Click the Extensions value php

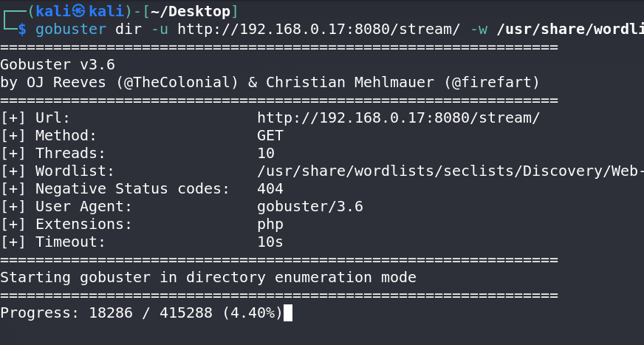click(x=270, y=225)
